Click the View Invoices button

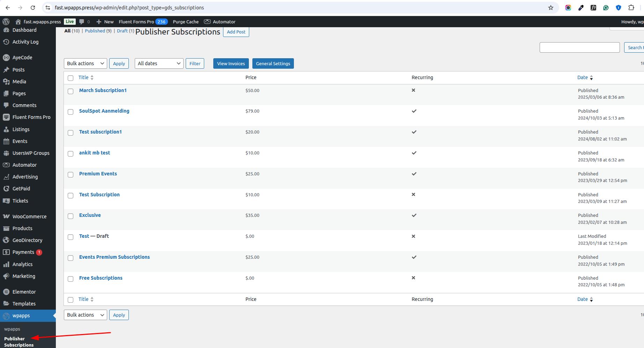[x=231, y=63]
